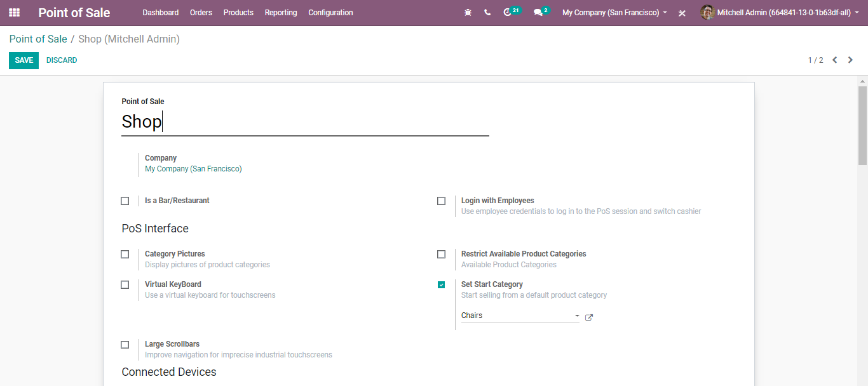Click 'Start selling from a default product category'
868x386 pixels.
pyautogui.click(x=534, y=295)
